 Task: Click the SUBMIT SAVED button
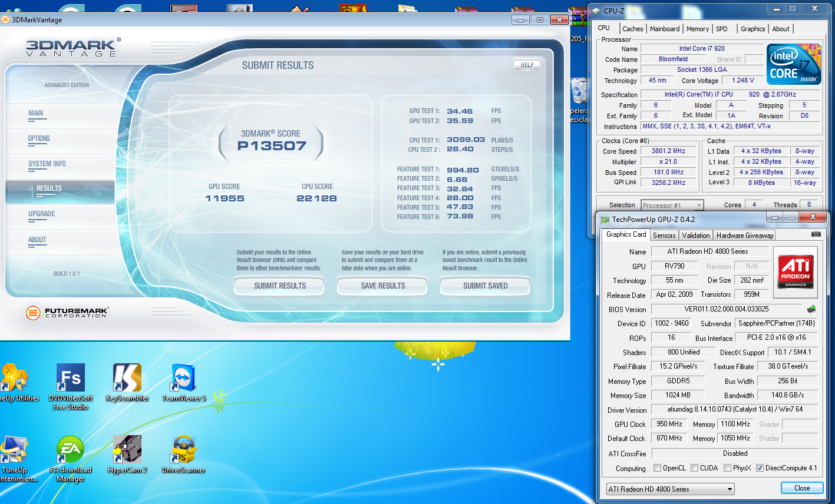point(486,286)
